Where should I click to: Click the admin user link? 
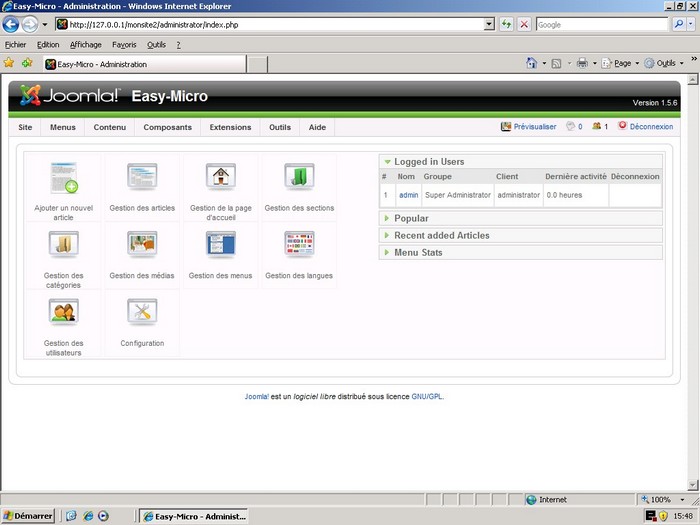point(408,195)
